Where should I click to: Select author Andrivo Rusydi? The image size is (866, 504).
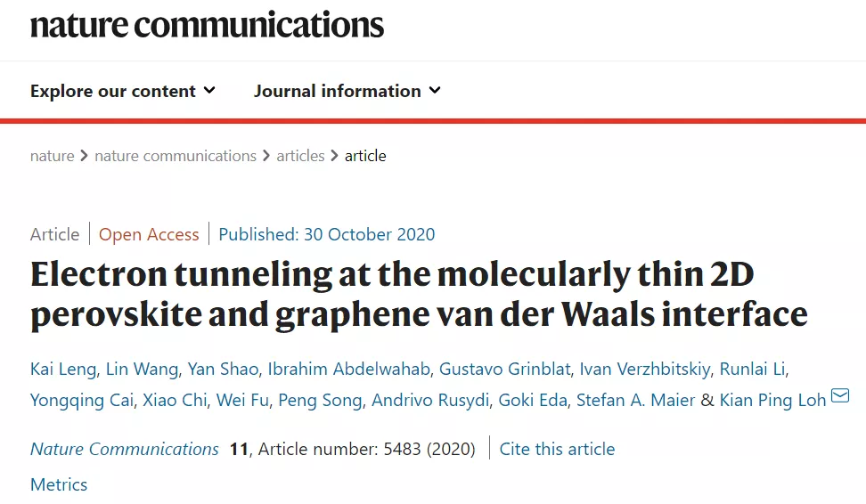point(430,400)
